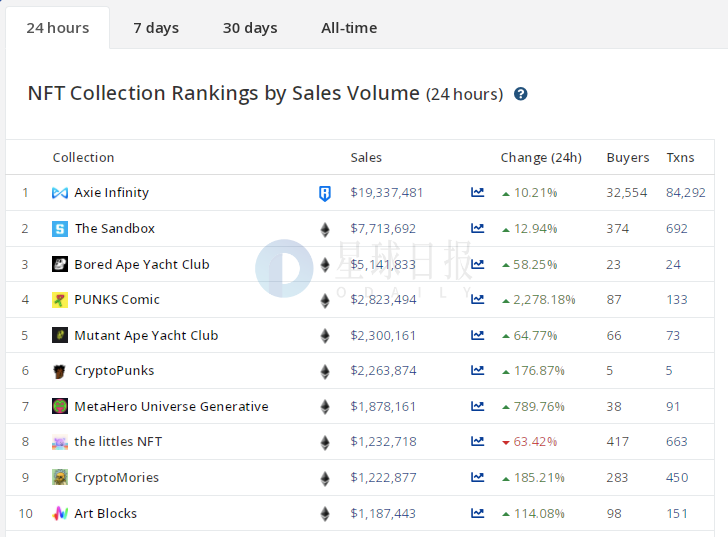Click Ethereum icon in The Sandbox row

[x=325, y=229]
